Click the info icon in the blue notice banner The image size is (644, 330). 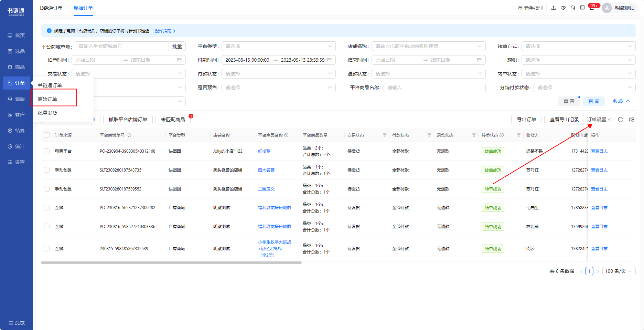[49, 31]
